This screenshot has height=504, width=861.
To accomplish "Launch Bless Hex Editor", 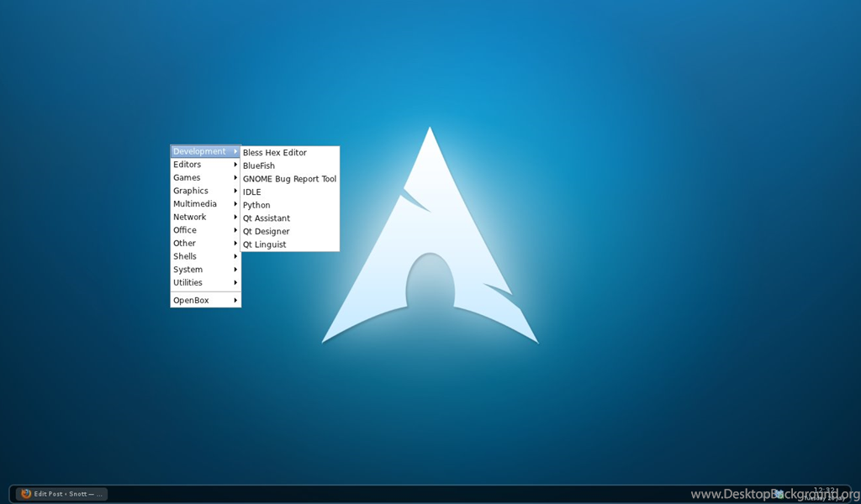I will [x=290, y=153].
